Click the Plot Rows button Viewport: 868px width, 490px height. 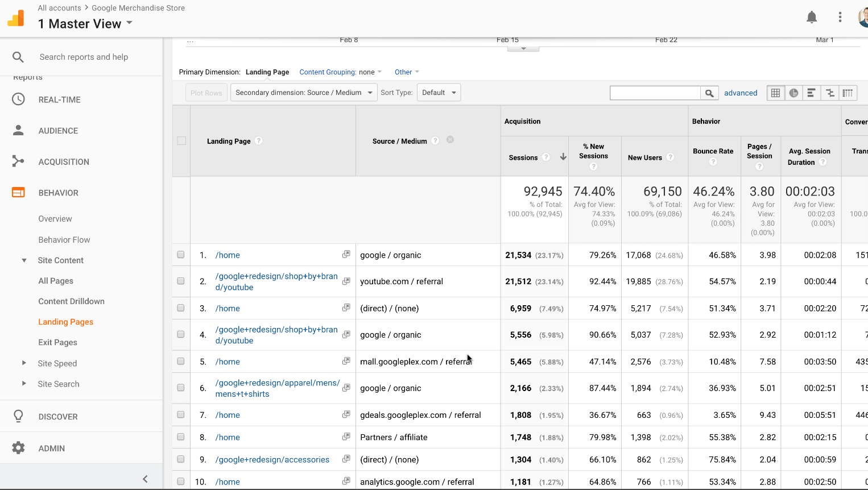click(x=206, y=93)
